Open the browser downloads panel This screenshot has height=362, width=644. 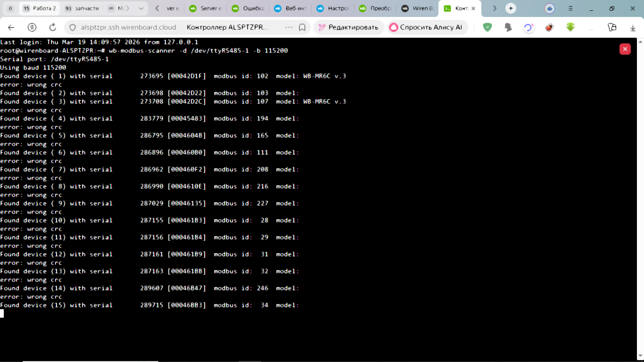(633, 27)
